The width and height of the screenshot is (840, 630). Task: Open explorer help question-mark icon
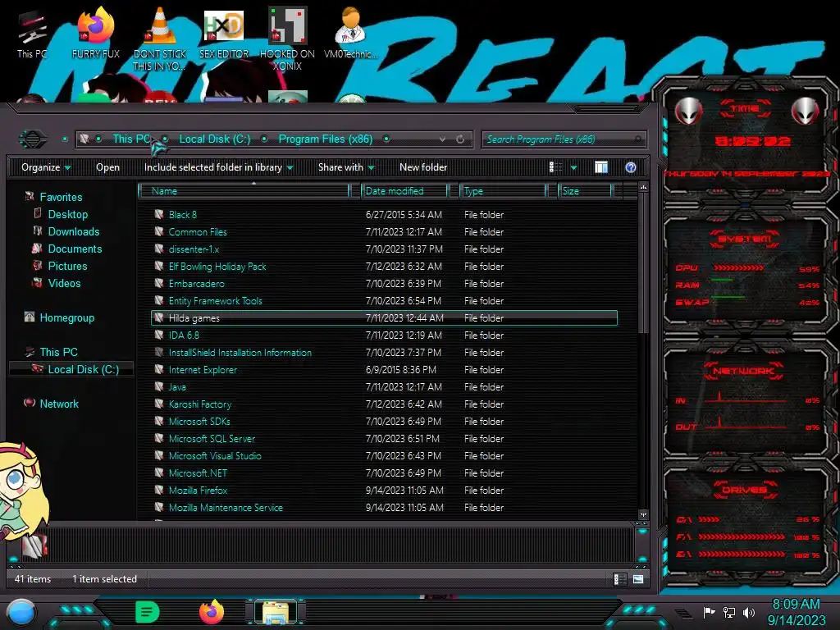pos(631,167)
